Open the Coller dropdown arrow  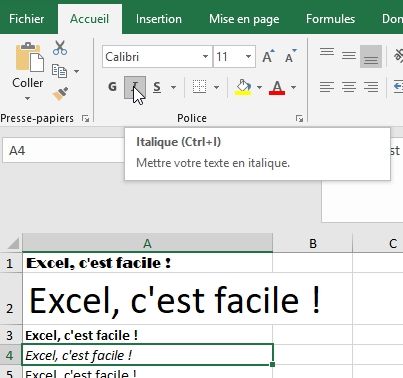point(27,98)
